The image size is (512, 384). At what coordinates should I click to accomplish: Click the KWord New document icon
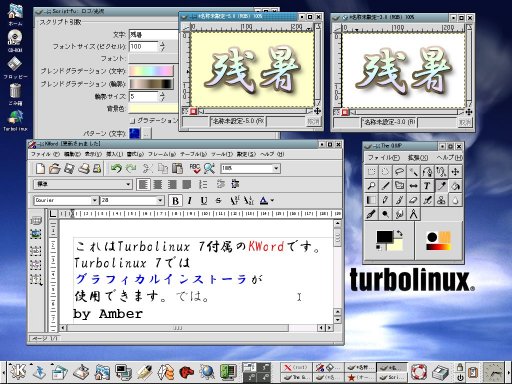pos(40,168)
